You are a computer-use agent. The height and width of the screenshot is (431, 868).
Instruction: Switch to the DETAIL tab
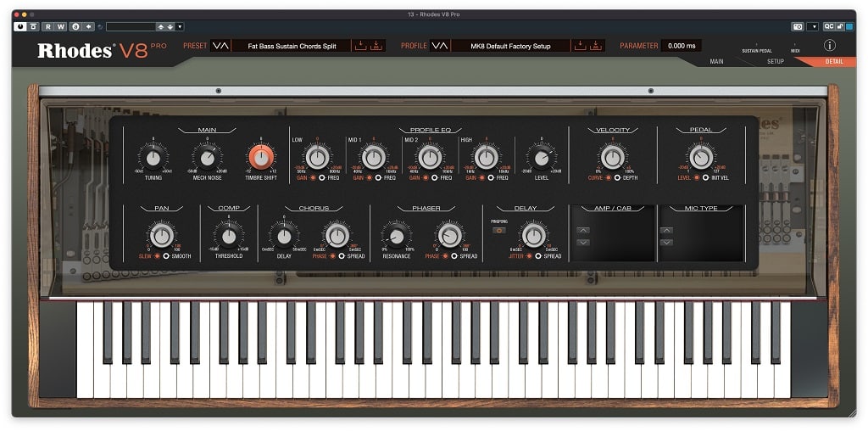click(x=834, y=61)
